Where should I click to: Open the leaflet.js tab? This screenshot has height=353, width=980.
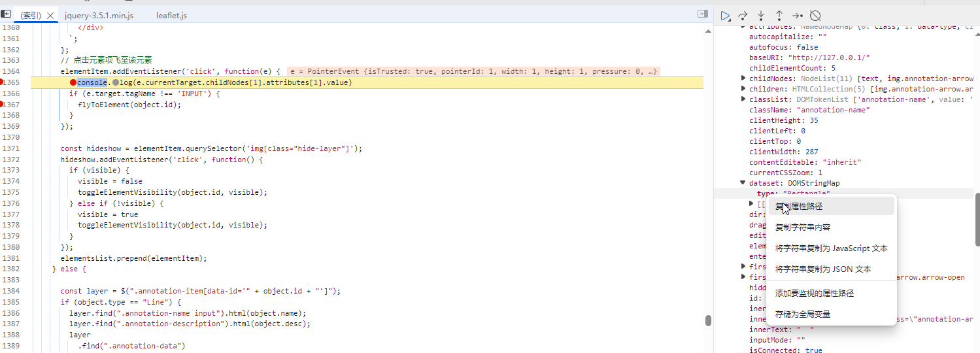(x=171, y=15)
